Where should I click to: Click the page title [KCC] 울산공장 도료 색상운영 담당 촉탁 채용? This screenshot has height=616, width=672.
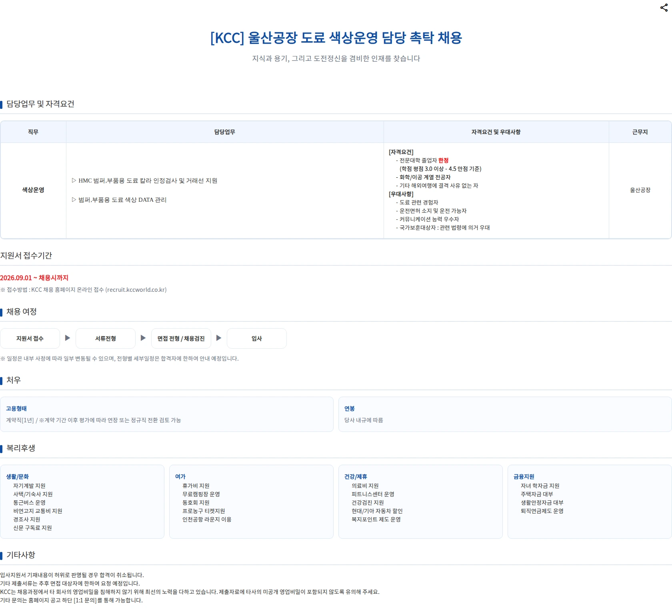(336, 38)
